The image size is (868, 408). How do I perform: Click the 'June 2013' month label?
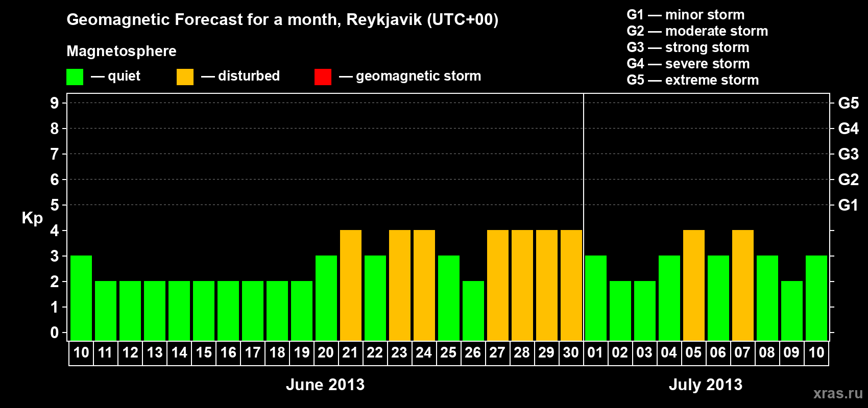pos(325,385)
